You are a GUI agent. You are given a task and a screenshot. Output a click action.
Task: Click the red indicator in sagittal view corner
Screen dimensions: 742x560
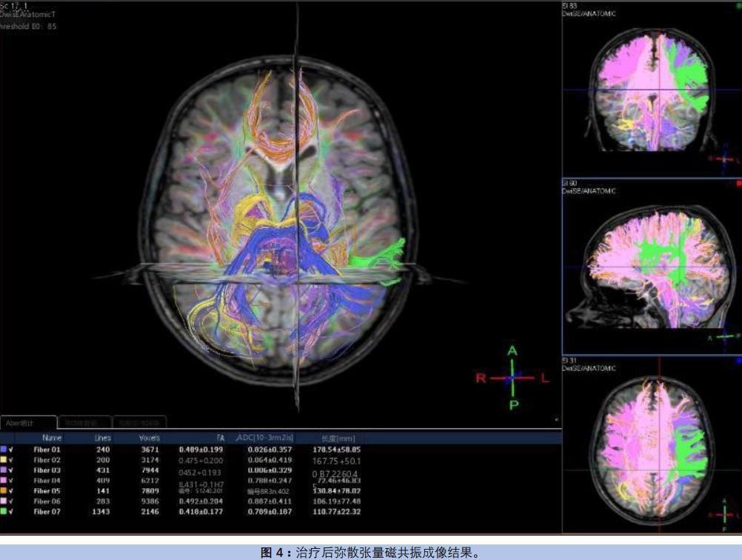(x=738, y=182)
